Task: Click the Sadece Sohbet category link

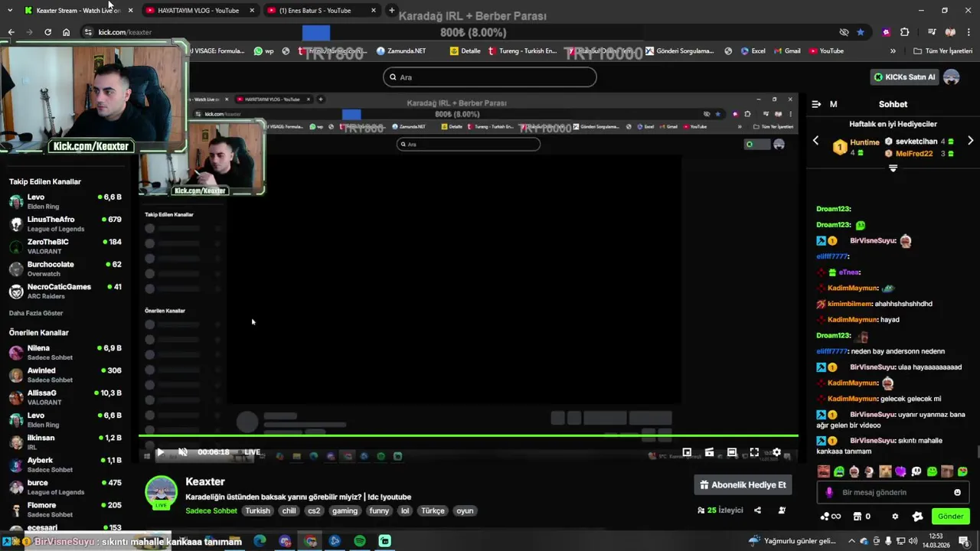Action: pos(211,510)
